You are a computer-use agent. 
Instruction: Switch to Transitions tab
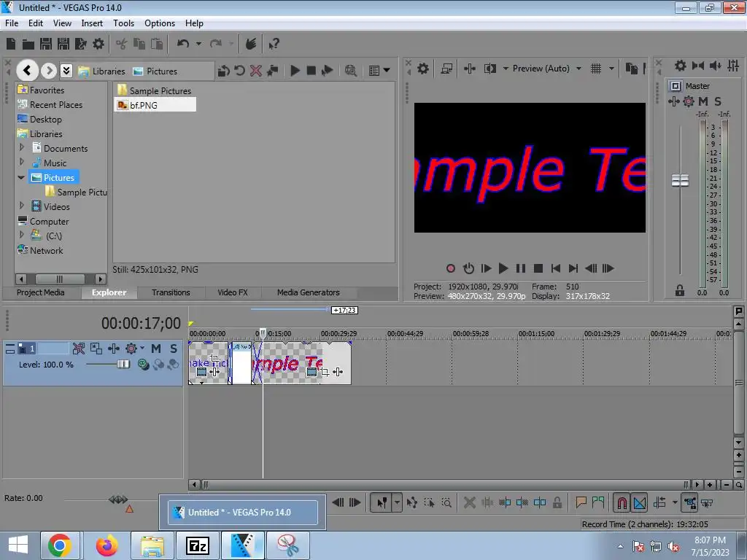171,292
